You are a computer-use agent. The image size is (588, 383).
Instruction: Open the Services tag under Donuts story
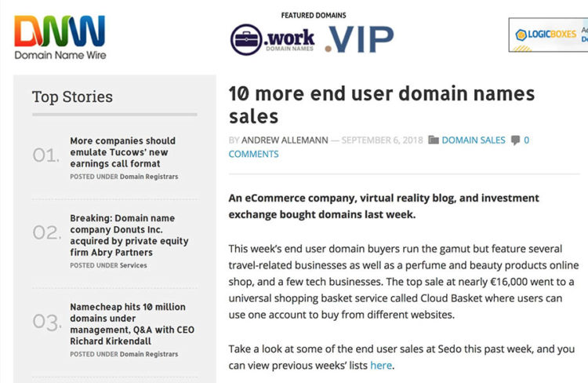click(133, 265)
